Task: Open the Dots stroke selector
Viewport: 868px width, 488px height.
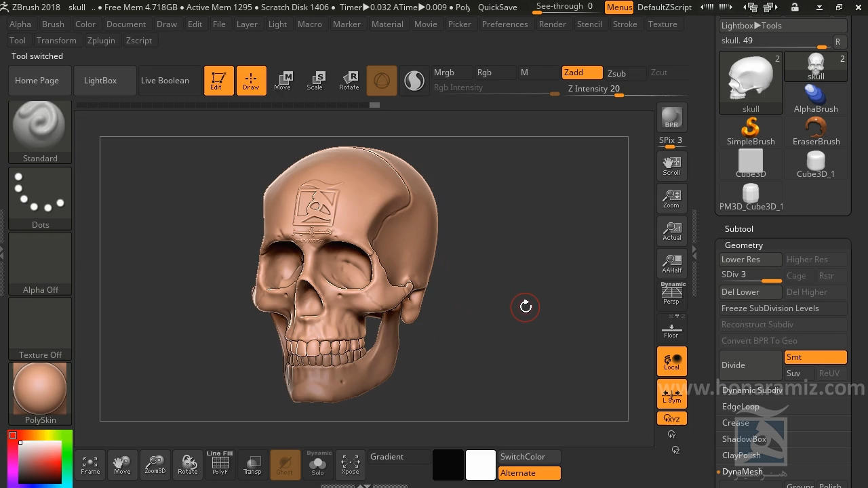Action: point(40,198)
